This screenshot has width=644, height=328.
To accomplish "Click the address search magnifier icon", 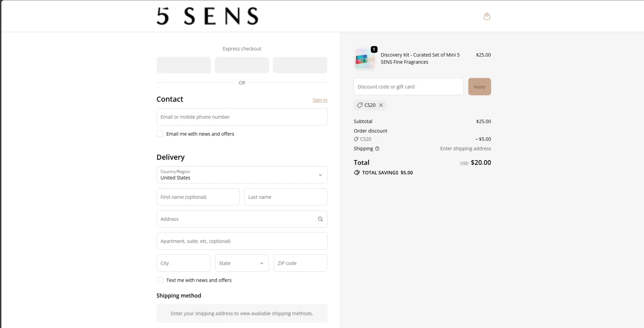I will [320, 219].
